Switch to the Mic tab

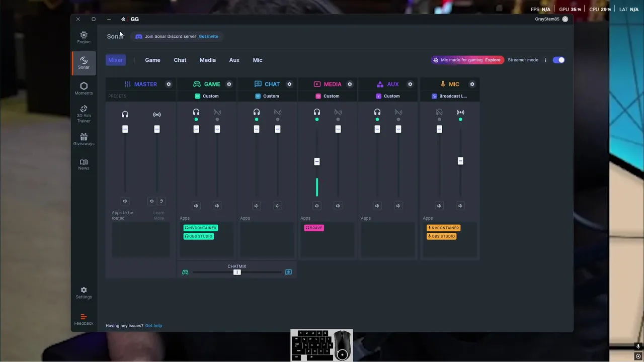point(257,60)
